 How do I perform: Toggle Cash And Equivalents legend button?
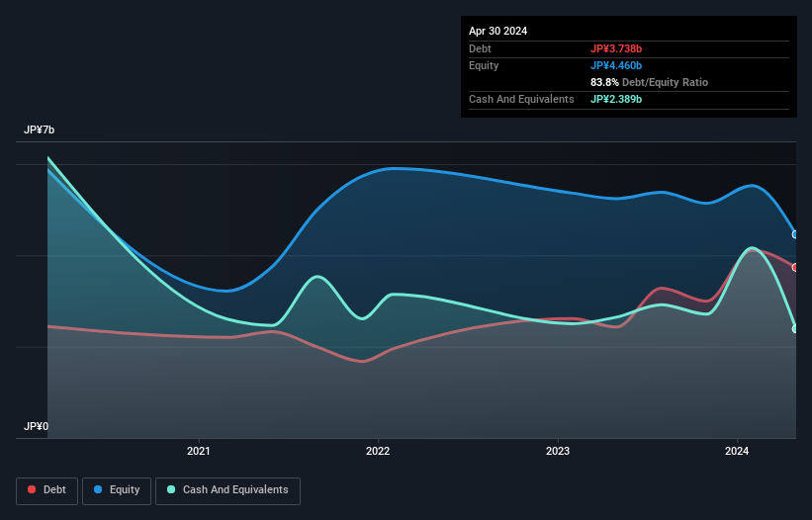click(227, 490)
